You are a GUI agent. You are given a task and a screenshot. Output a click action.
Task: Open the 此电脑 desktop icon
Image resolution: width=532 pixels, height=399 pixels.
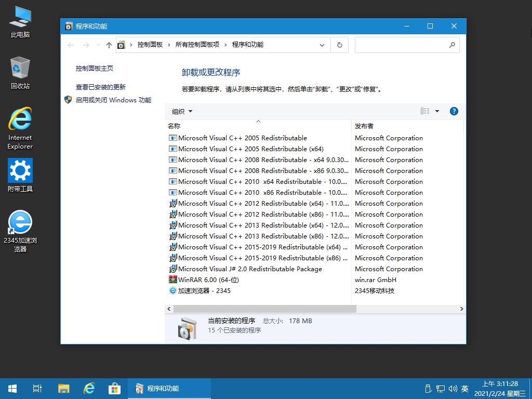pyautogui.click(x=20, y=22)
